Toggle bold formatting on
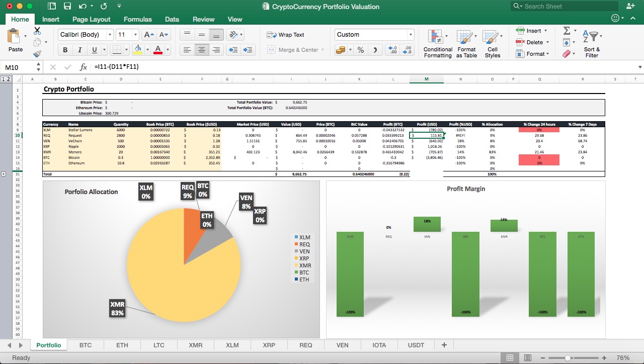Image resolution: width=644 pixels, height=364 pixels. pos(65,50)
